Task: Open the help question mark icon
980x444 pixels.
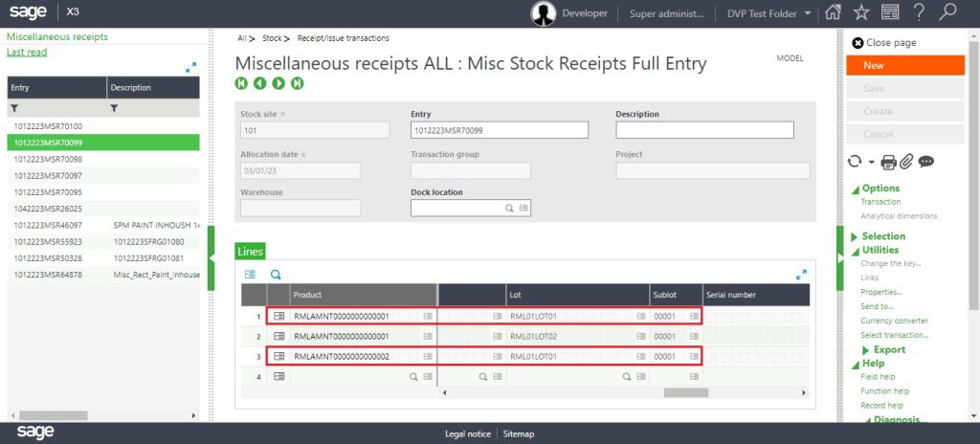Action: pos(919,12)
